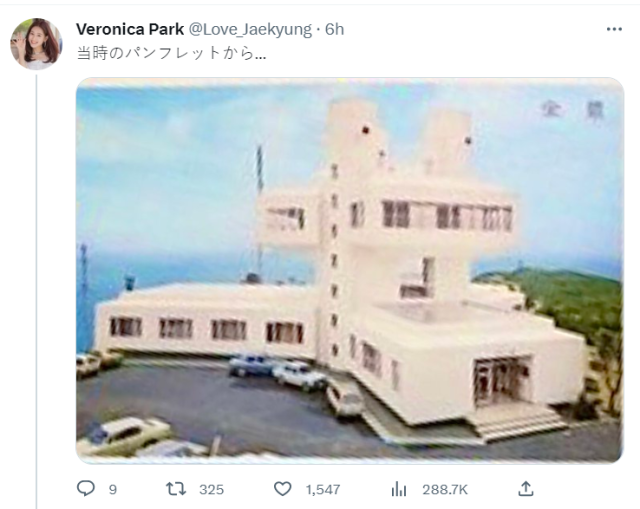Open view analytics via bar chart icon
This screenshot has width=640, height=509.
point(399,489)
